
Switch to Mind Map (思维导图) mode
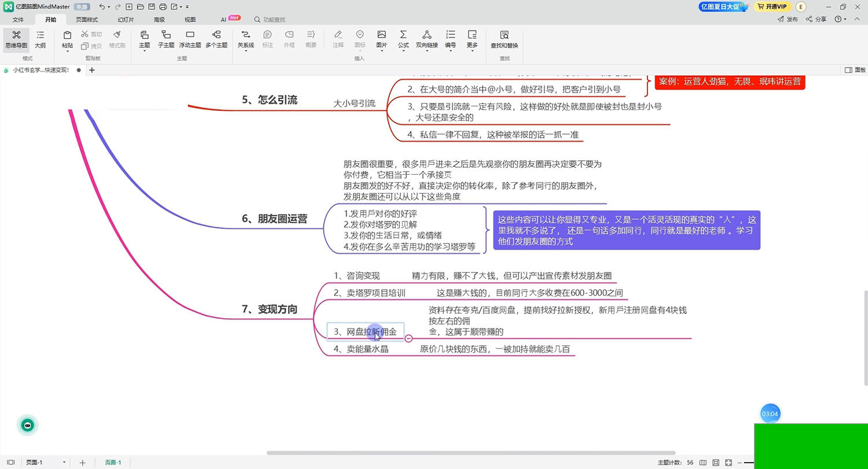[16, 39]
